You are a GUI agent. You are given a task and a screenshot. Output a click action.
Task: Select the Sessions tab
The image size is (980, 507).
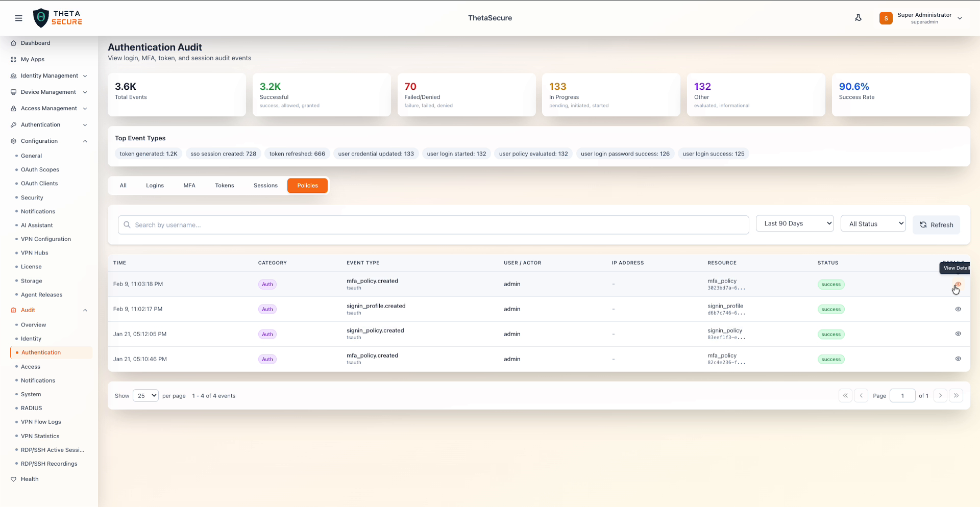tap(265, 185)
